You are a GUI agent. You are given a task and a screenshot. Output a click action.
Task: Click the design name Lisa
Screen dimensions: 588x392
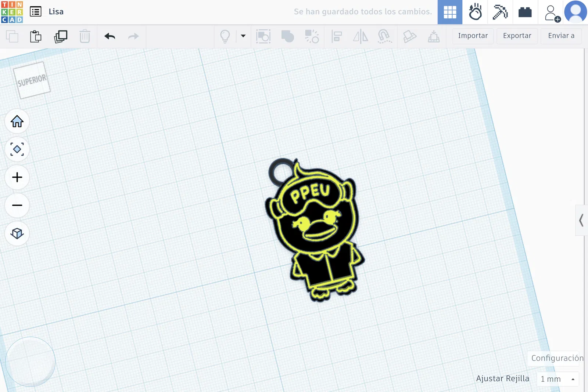click(x=56, y=12)
